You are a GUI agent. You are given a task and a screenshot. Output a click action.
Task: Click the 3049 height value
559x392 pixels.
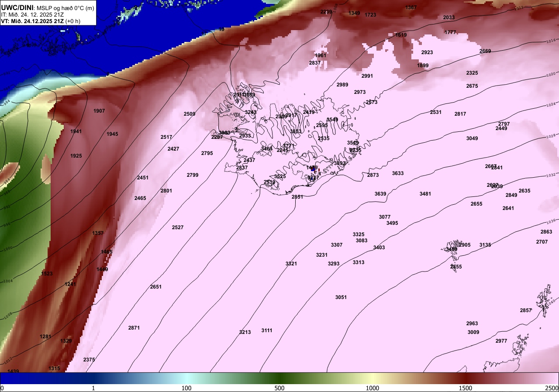[x=472, y=138]
